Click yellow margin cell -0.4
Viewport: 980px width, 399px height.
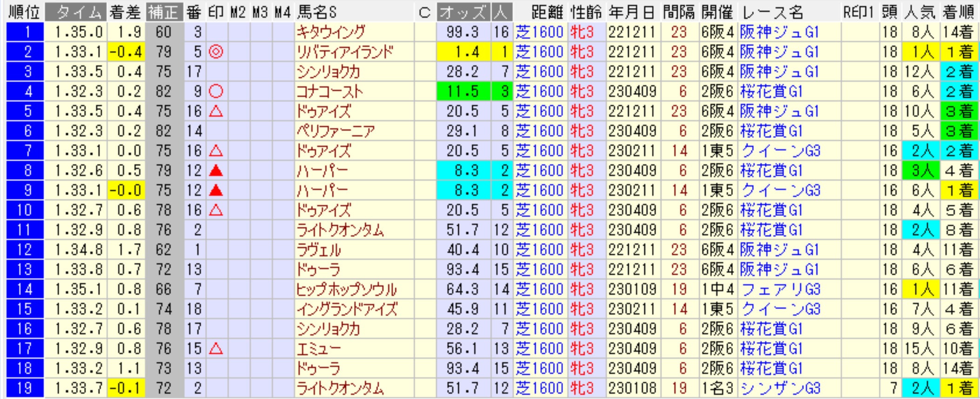click(126, 52)
